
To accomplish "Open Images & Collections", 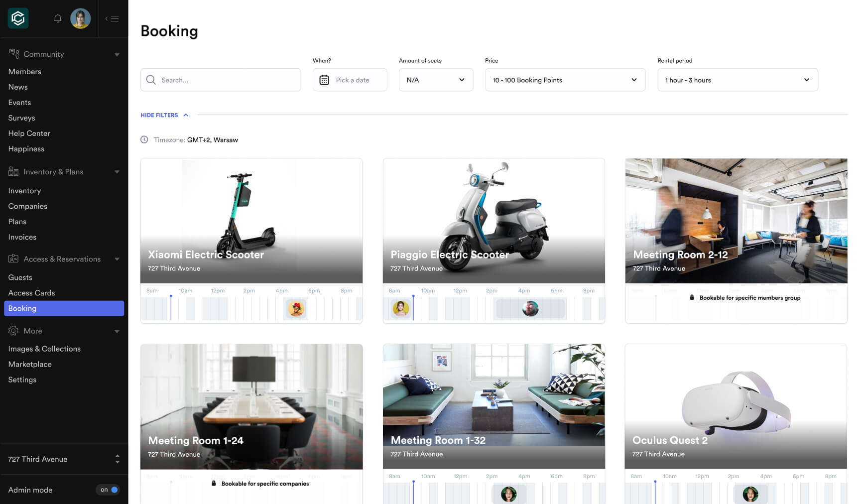I will [x=44, y=349].
